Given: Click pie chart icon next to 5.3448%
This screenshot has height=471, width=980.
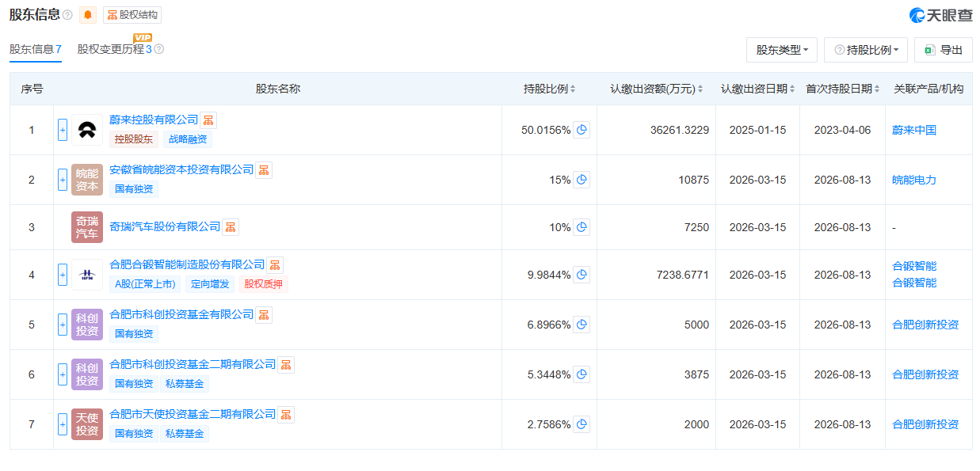Looking at the screenshot, I should point(582,374).
